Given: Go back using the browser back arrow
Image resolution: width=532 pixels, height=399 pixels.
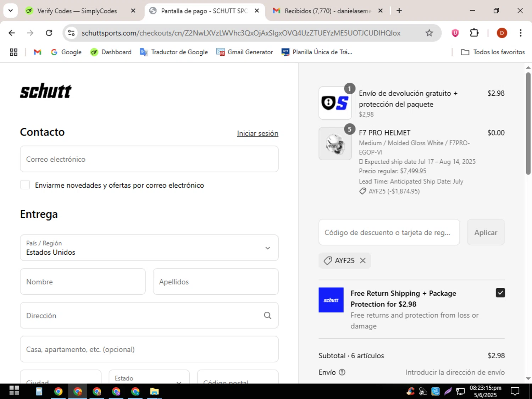Looking at the screenshot, I should click(12, 33).
